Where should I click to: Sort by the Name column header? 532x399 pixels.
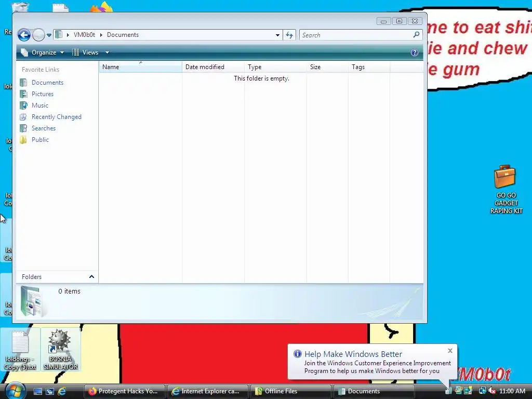point(140,67)
